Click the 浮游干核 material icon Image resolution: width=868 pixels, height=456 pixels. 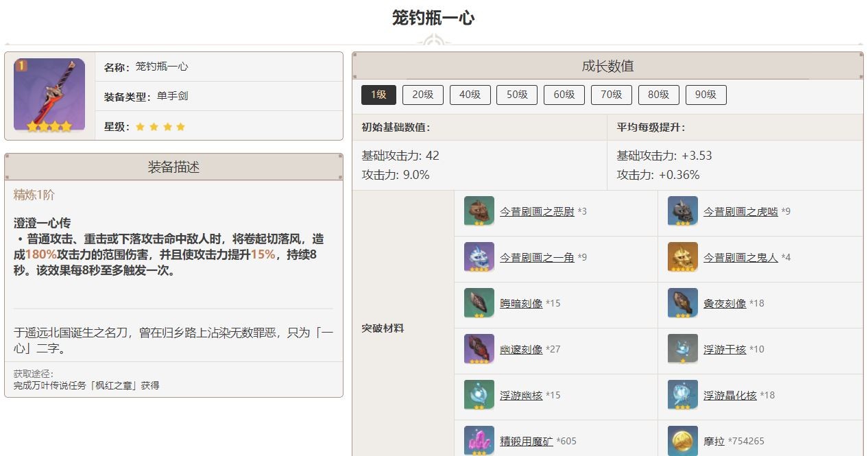[683, 349]
